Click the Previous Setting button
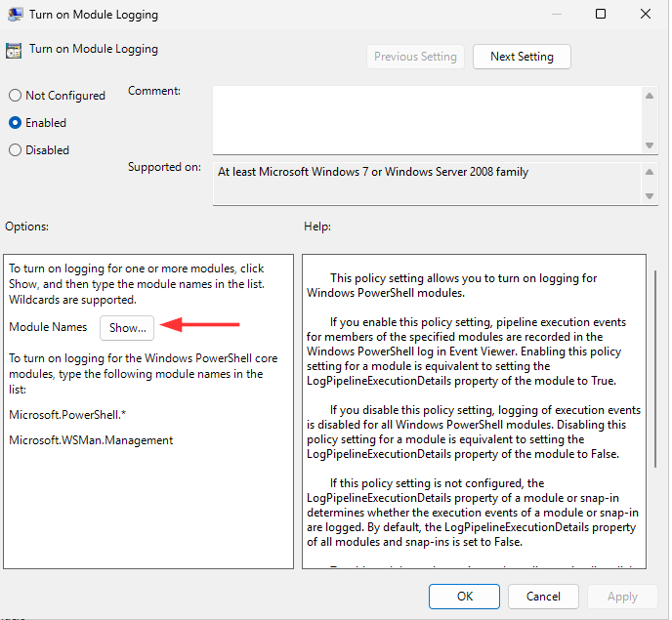 click(x=415, y=57)
